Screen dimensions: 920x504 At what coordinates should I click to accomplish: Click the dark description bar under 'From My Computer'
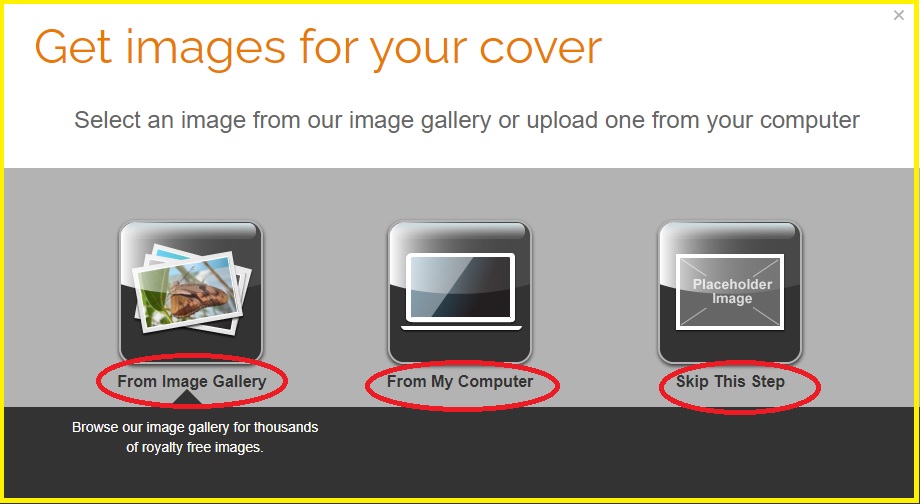click(460, 452)
